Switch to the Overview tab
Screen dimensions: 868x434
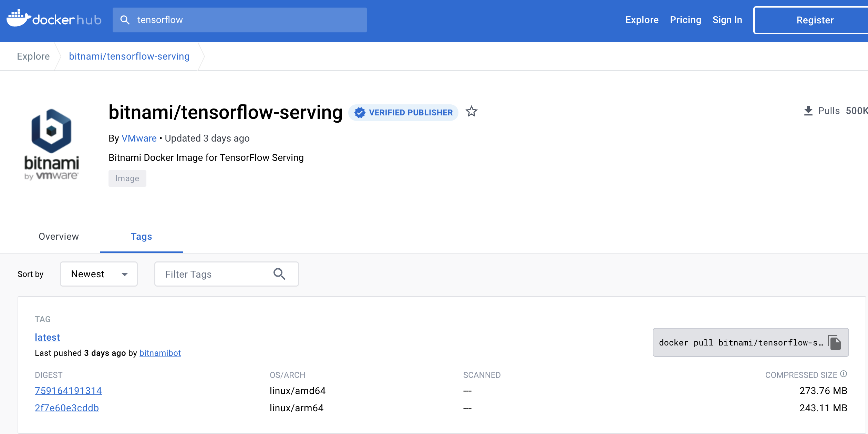tap(59, 237)
